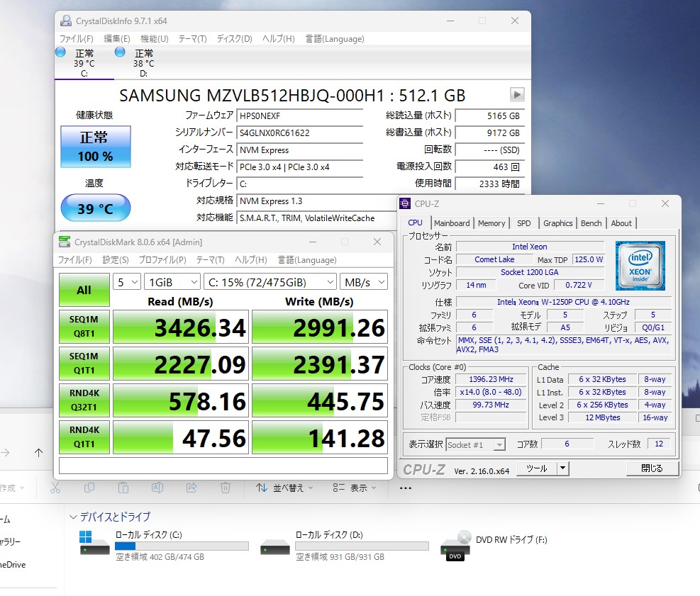Click the 39 °C temperature indicator
The width and height of the screenshot is (700, 596).
pos(96,208)
